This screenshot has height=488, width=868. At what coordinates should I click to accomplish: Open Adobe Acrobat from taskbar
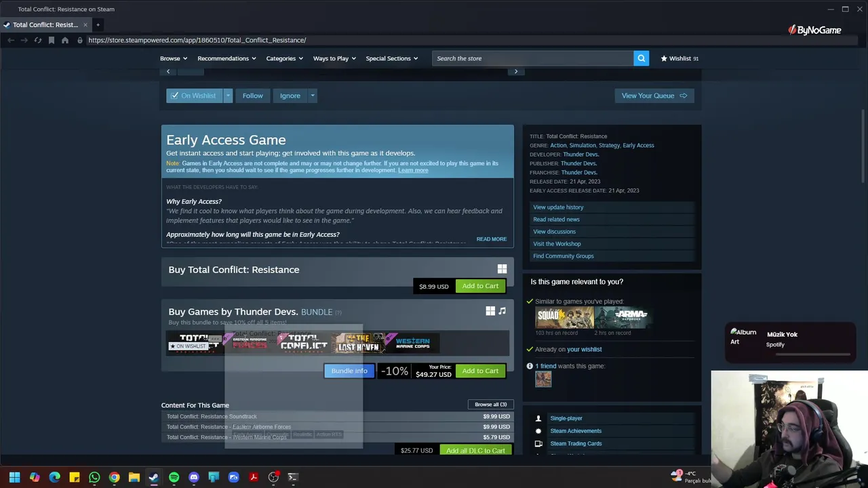point(254,477)
